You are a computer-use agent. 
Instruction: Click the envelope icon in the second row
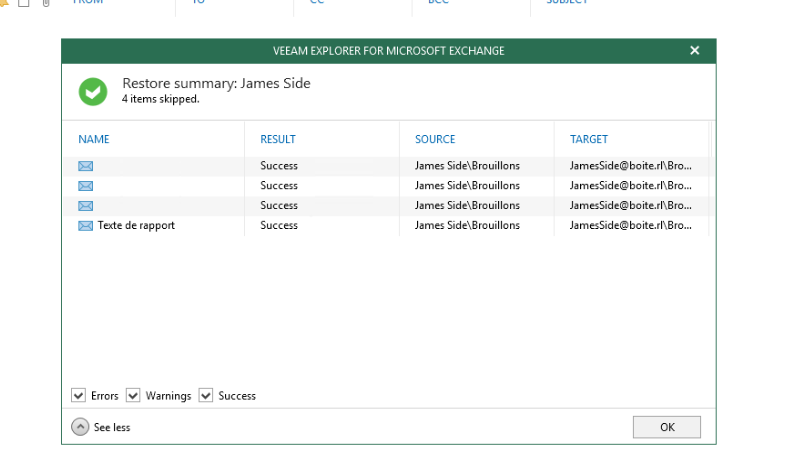click(85, 186)
